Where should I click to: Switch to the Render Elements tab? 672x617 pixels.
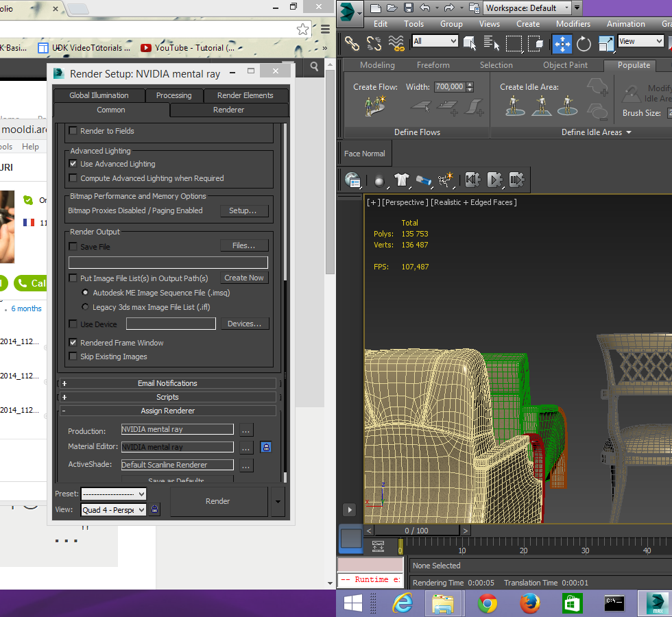(x=245, y=95)
